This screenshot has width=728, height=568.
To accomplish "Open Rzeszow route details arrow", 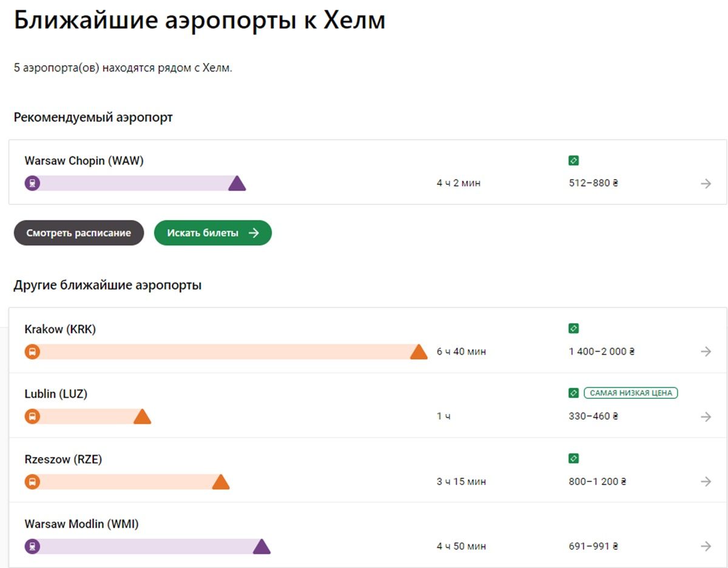I will coord(706,482).
